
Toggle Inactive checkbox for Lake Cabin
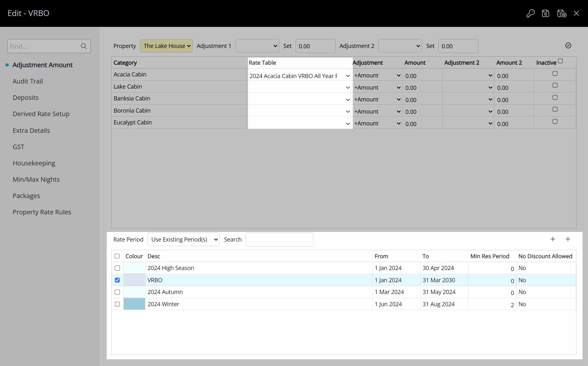point(555,85)
